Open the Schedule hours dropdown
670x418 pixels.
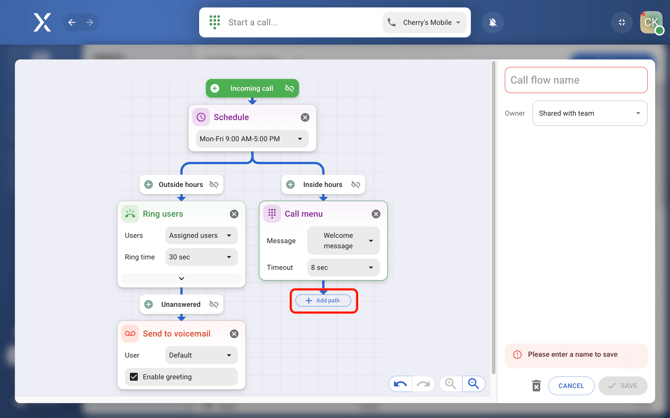(251, 139)
